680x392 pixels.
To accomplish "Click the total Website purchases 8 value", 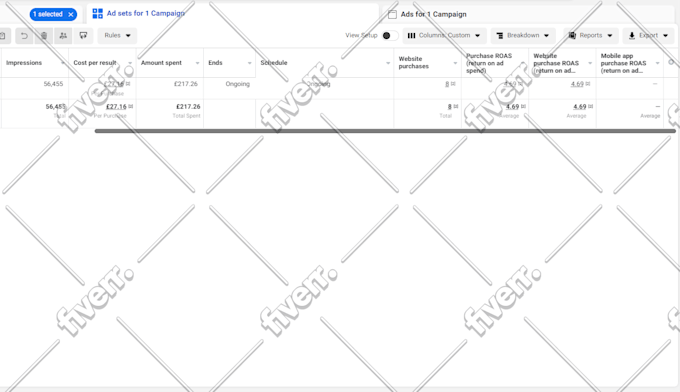I will pyautogui.click(x=450, y=107).
